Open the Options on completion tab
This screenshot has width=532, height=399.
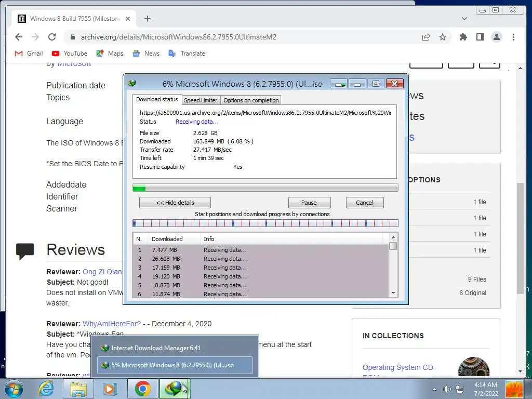[x=251, y=100]
